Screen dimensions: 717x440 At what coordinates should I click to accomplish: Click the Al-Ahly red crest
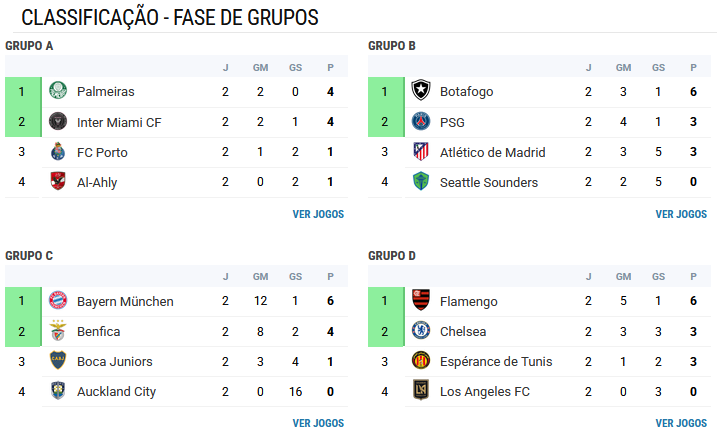coord(58,181)
